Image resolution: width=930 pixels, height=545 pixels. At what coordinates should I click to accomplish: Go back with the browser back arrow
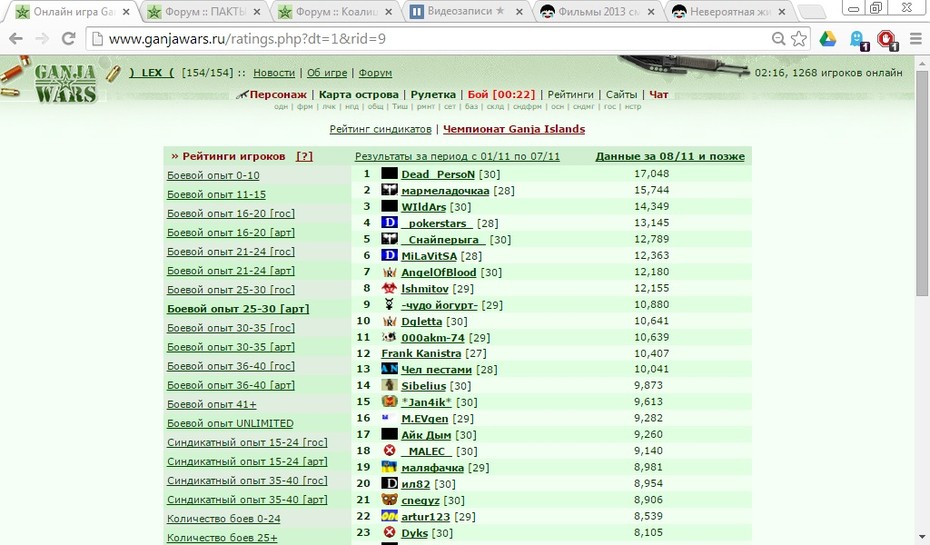pyautogui.click(x=16, y=39)
